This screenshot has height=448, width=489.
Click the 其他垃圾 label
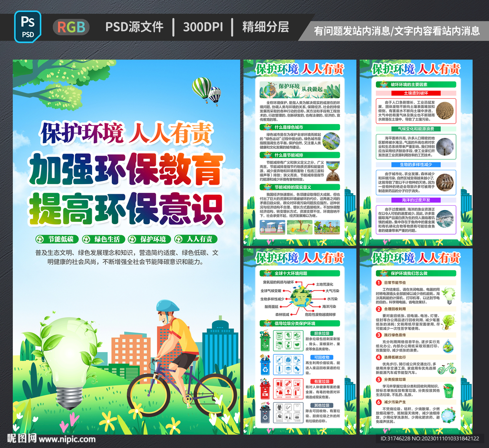pos(322,406)
